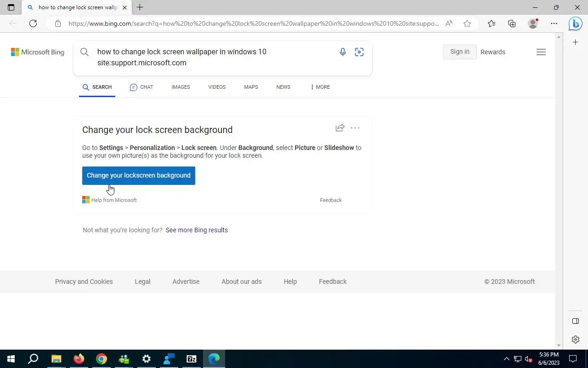Select the SEARCH tab
The width and height of the screenshot is (588, 368).
tap(97, 87)
